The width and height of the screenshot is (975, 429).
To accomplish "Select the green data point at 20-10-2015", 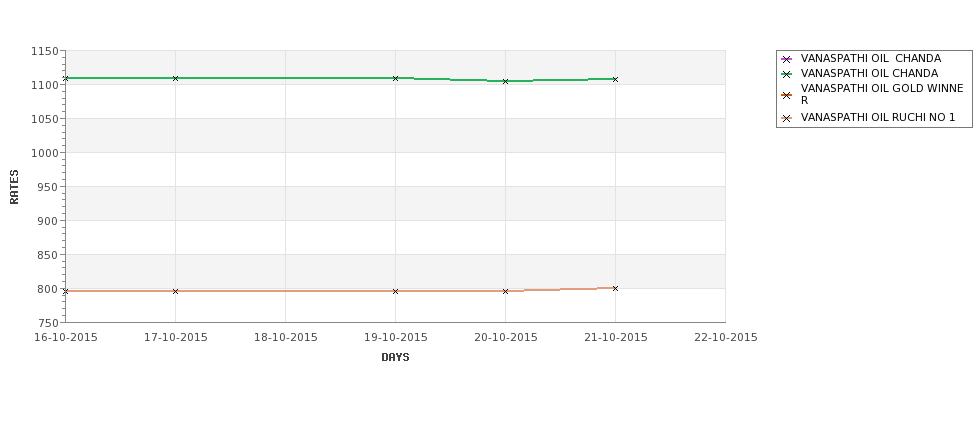I will point(506,81).
